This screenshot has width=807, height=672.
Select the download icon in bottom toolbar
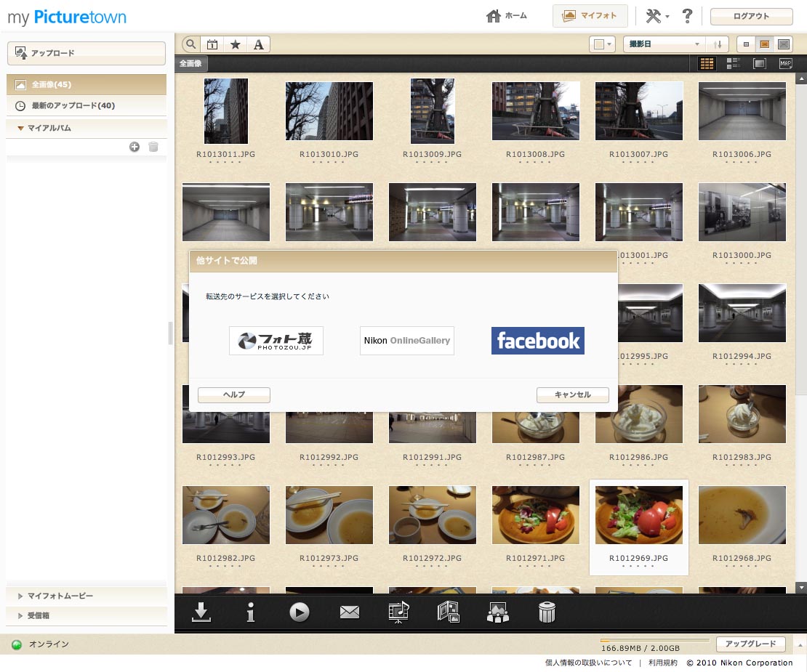pos(201,612)
